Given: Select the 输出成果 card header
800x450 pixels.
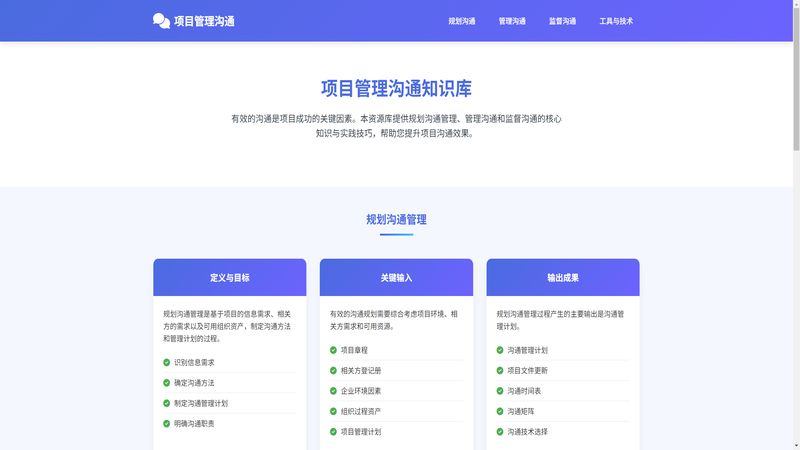Looking at the screenshot, I should pyautogui.click(x=563, y=278).
